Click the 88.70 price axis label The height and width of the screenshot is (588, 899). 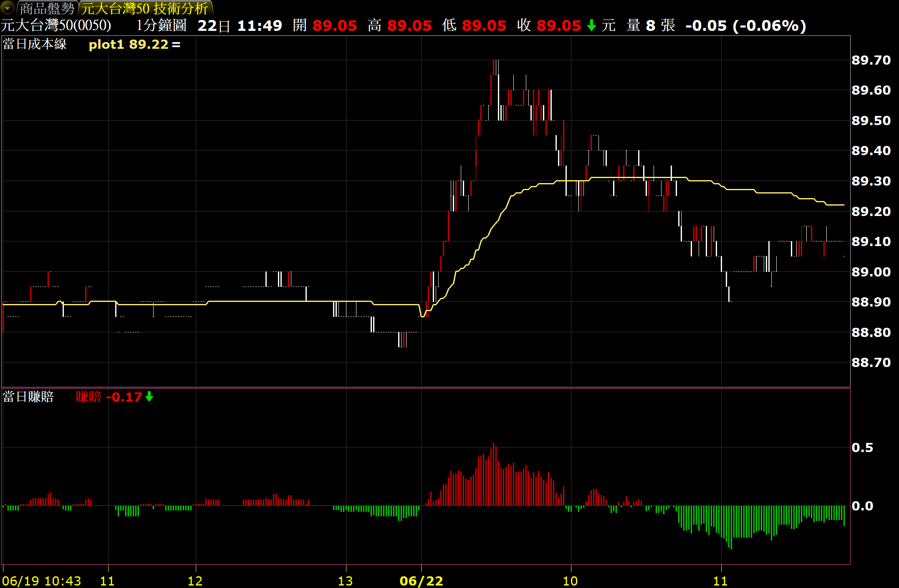871,362
